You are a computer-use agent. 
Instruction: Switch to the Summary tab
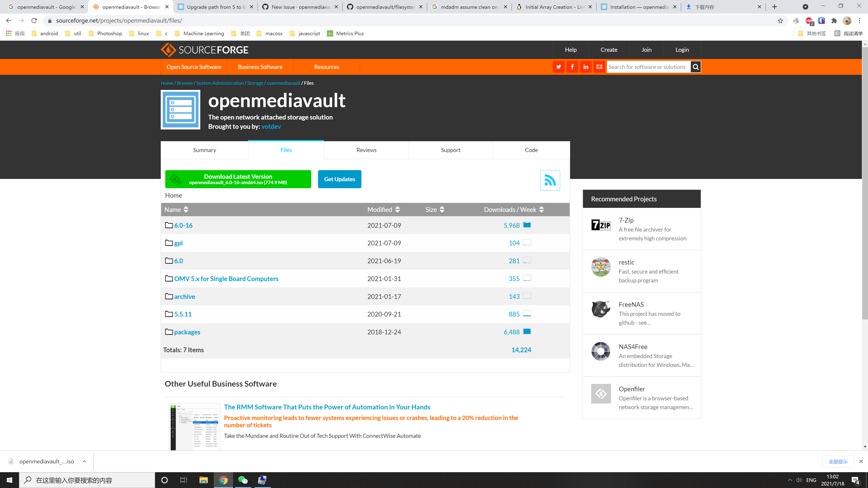pos(204,150)
